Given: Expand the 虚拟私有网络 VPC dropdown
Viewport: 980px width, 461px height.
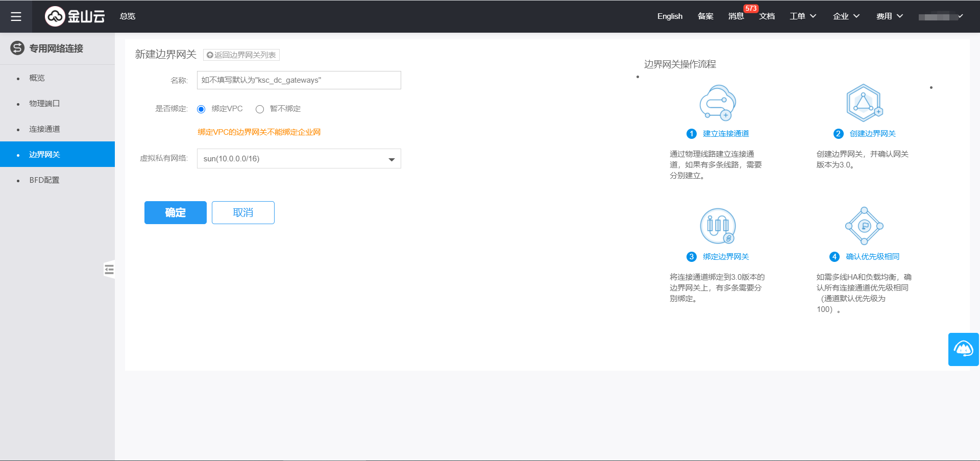Looking at the screenshot, I should coord(299,159).
